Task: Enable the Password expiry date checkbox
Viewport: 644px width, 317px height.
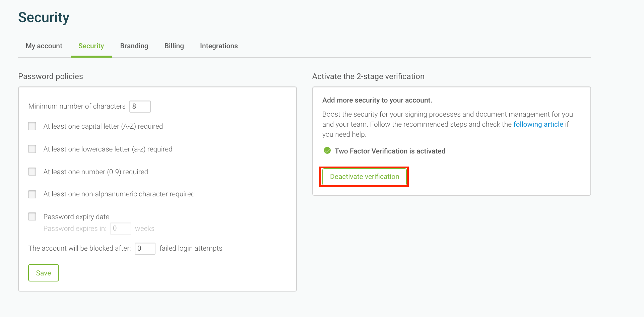Action: [x=32, y=217]
